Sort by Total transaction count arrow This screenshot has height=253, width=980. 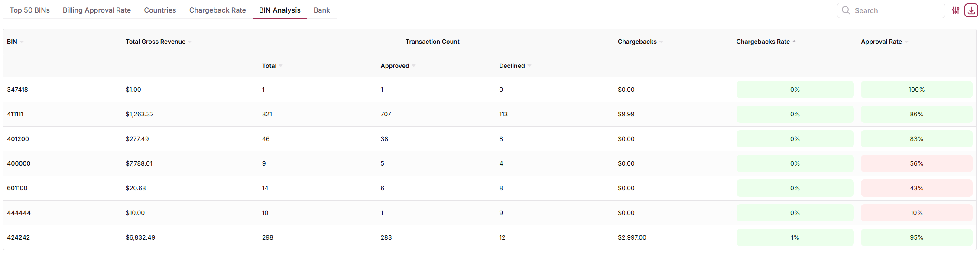281,66
